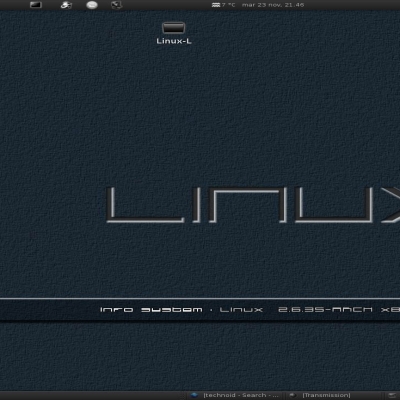This screenshot has height=400, width=400.
Task: Click the weather applet showing 7 °C
Action: pos(224,5)
